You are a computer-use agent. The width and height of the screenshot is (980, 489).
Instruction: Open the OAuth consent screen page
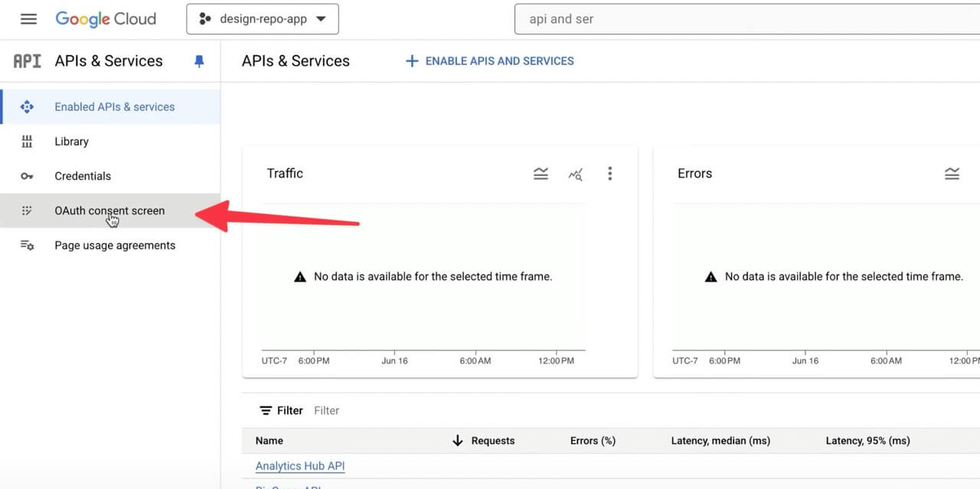(x=109, y=210)
